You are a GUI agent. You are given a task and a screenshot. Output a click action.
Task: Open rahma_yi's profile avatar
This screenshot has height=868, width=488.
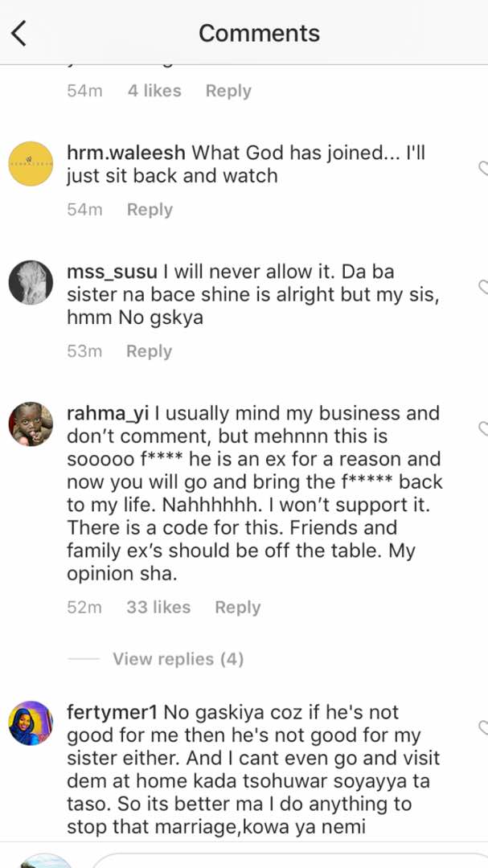coord(31,424)
